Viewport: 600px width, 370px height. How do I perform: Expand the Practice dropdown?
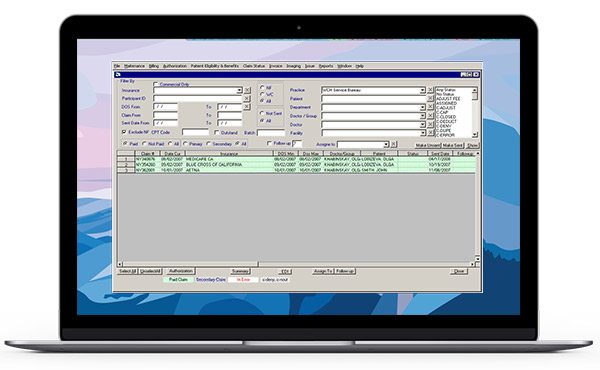point(422,90)
